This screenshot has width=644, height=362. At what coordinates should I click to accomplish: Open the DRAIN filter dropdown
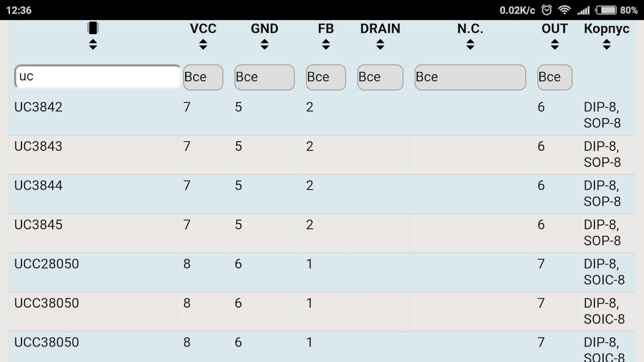pyautogui.click(x=380, y=77)
